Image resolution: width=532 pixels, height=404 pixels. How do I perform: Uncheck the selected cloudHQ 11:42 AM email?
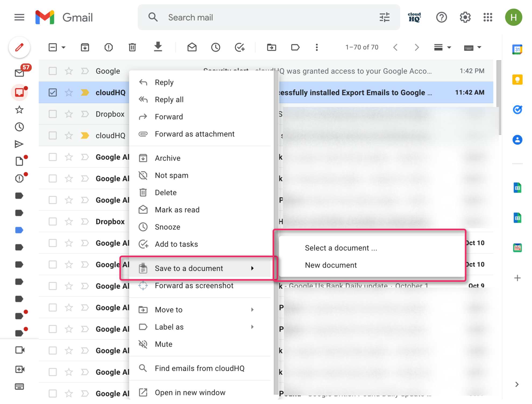[x=53, y=92]
